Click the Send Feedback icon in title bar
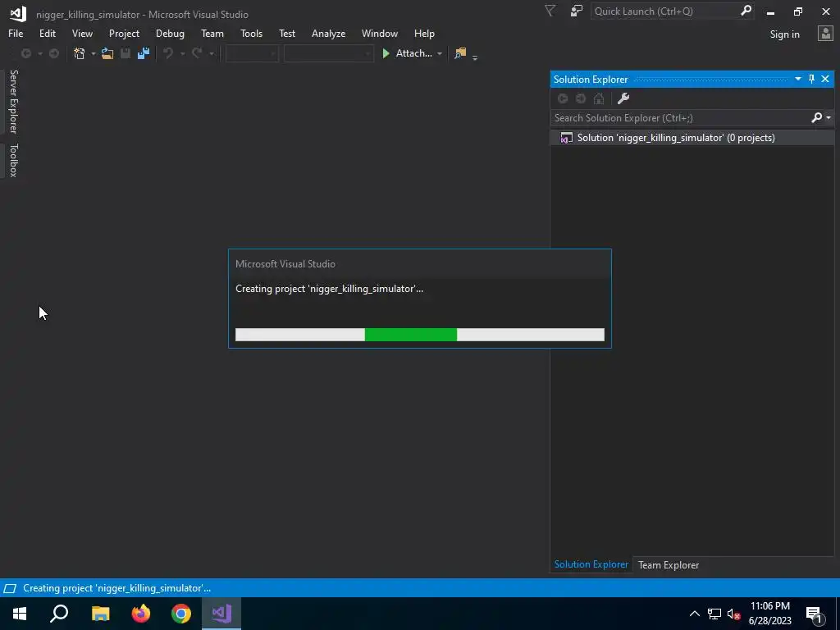The height and width of the screenshot is (630, 840). pyautogui.click(x=577, y=11)
